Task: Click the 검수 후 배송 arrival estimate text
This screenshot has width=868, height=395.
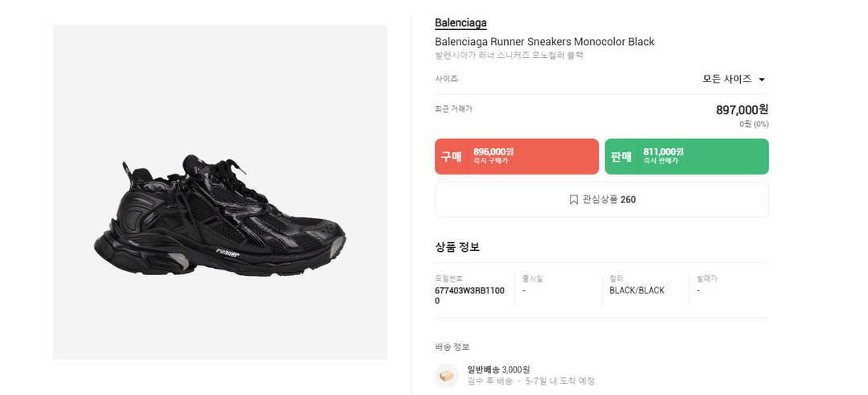Action: 530,381
